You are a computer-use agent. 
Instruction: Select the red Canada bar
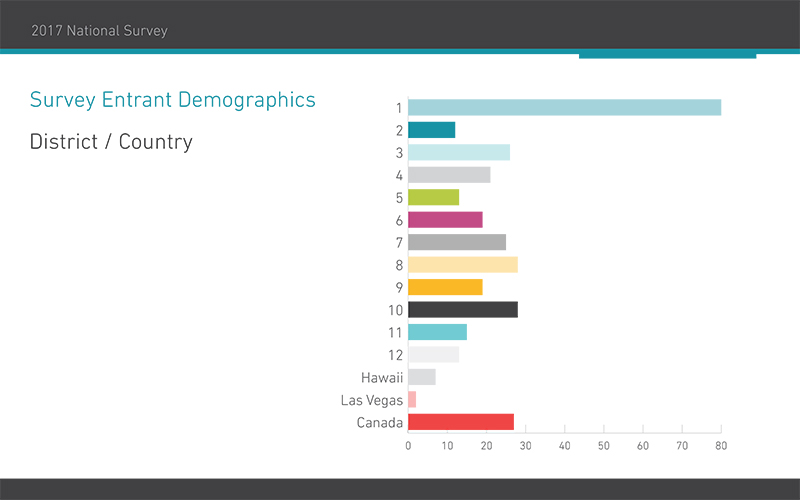[460, 422]
